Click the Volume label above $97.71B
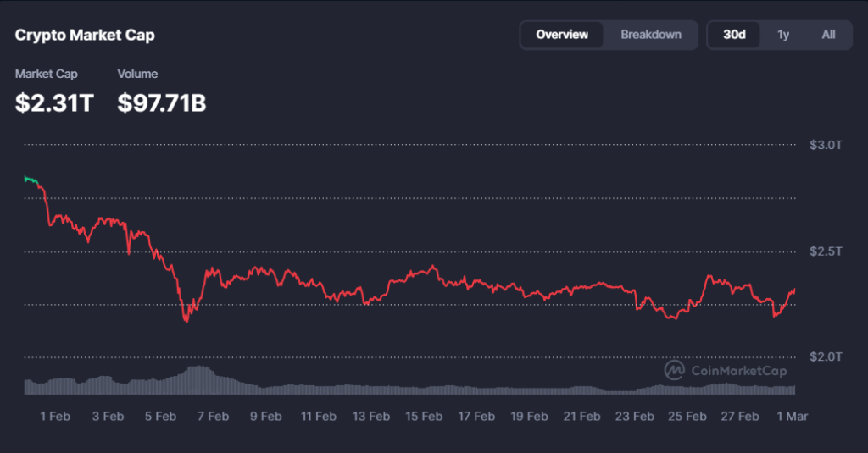The height and width of the screenshot is (453, 868). pyautogui.click(x=137, y=75)
